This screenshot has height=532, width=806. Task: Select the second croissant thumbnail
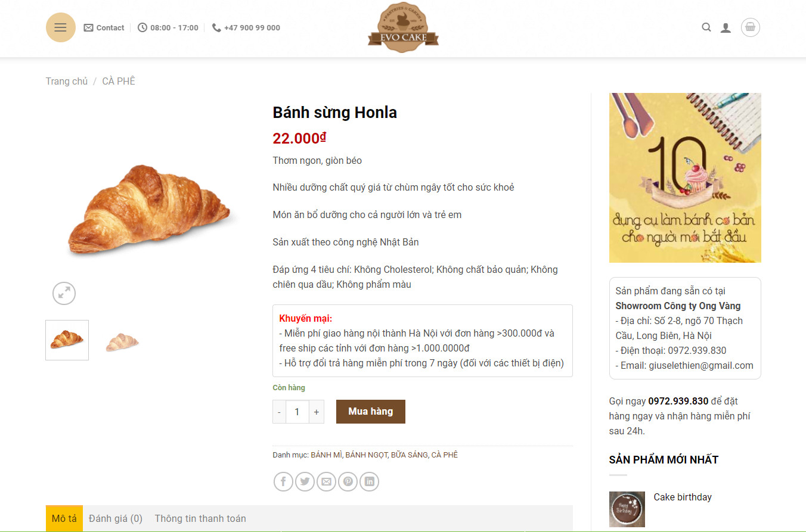(x=122, y=341)
